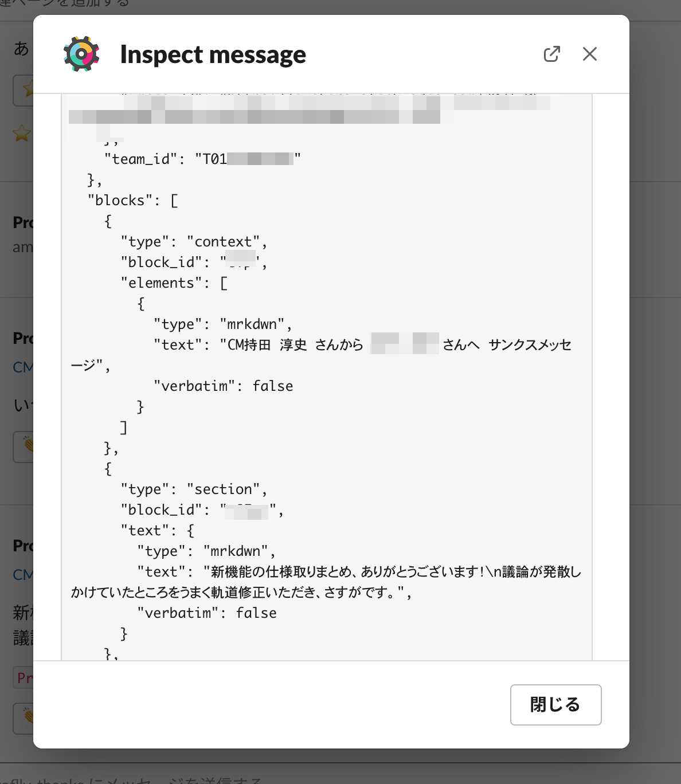Close the Inspect message dialog with X
This screenshot has width=681, height=784.
pos(589,54)
